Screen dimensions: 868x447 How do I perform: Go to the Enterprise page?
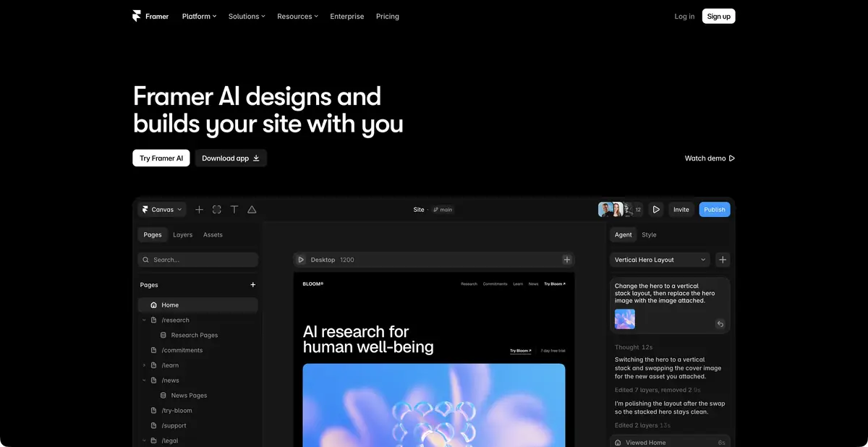347,16
